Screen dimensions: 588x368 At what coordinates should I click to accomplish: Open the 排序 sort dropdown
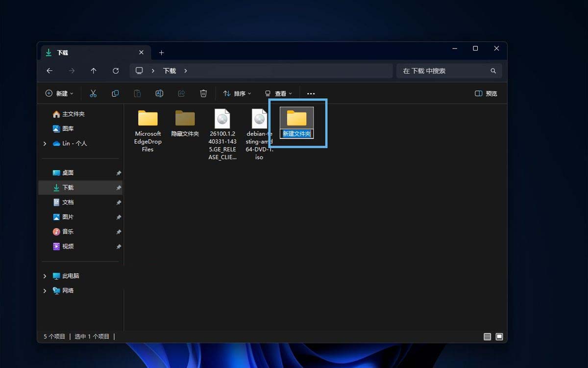pyautogui.click(x=237, y=93)
